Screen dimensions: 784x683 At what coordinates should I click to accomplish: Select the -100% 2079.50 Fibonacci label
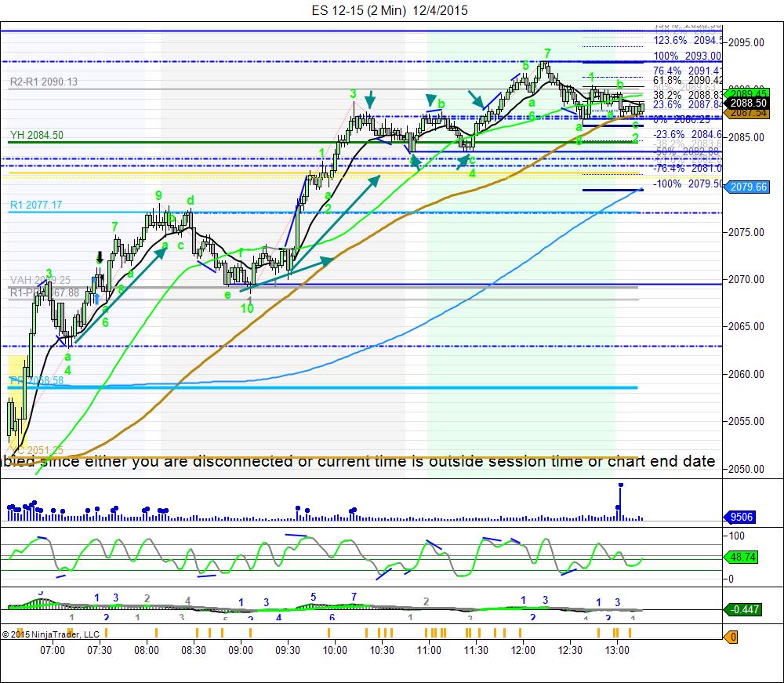pos(688,183)
